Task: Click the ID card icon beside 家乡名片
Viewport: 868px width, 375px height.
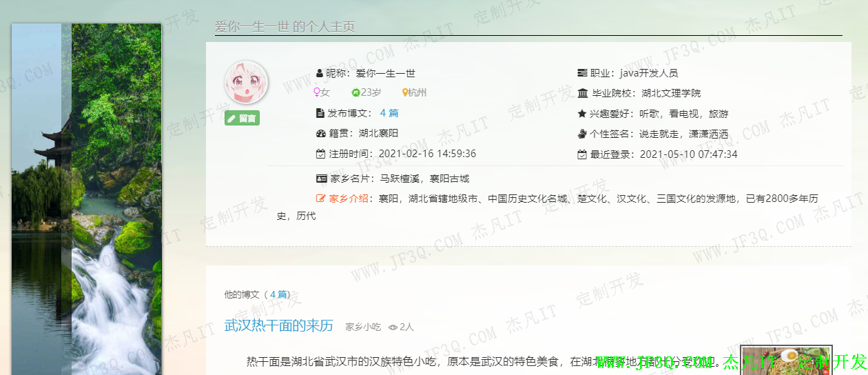Action: 321,179
